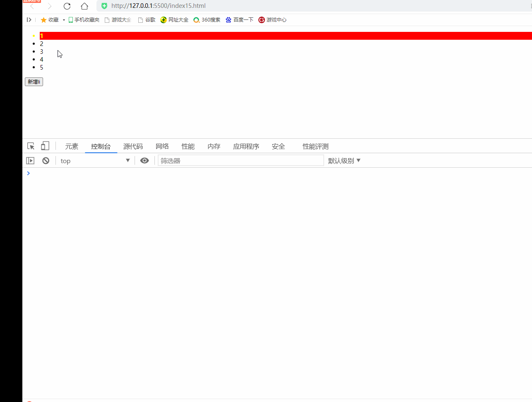Select the red highlighted list item 1
The height and width of the screenshot is (402, 532).
pyautogui.click(x=41, y=36)
